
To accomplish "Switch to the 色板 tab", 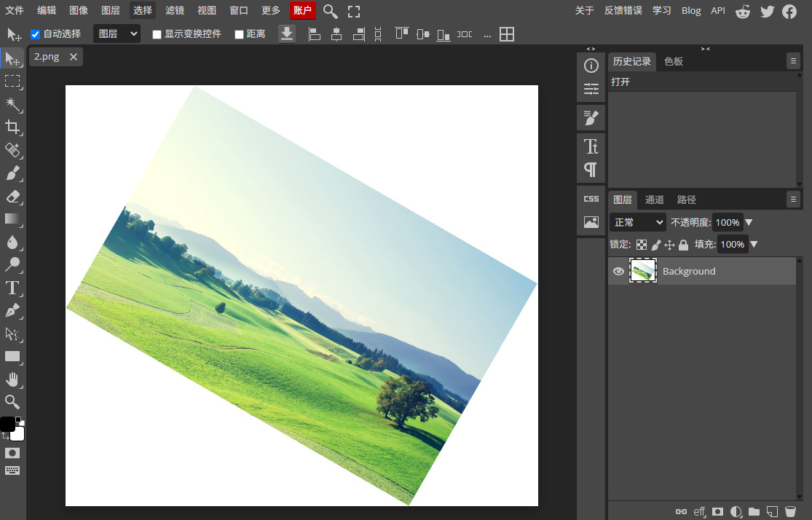I will 674,61.
